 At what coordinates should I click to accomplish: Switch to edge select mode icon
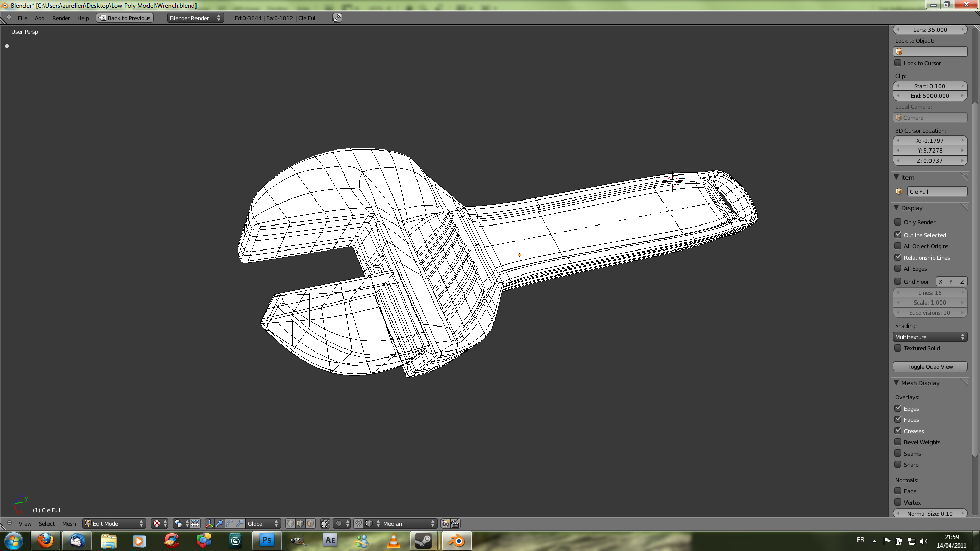click(301, 523)
